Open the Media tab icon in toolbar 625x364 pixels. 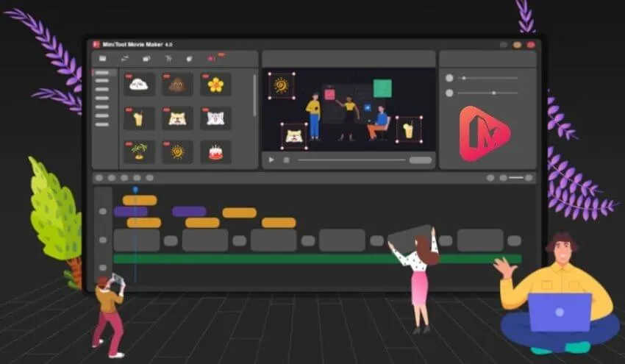point(103,59)
